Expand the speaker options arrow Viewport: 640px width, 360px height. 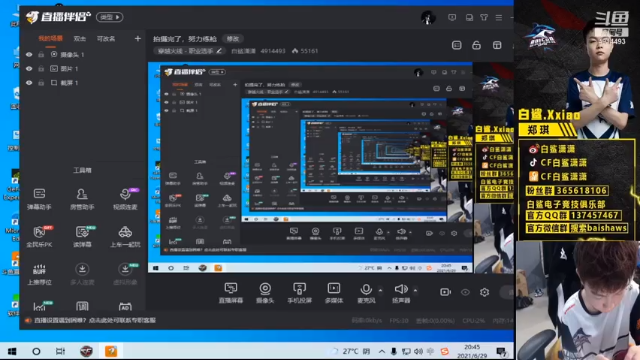click(415, 290)
